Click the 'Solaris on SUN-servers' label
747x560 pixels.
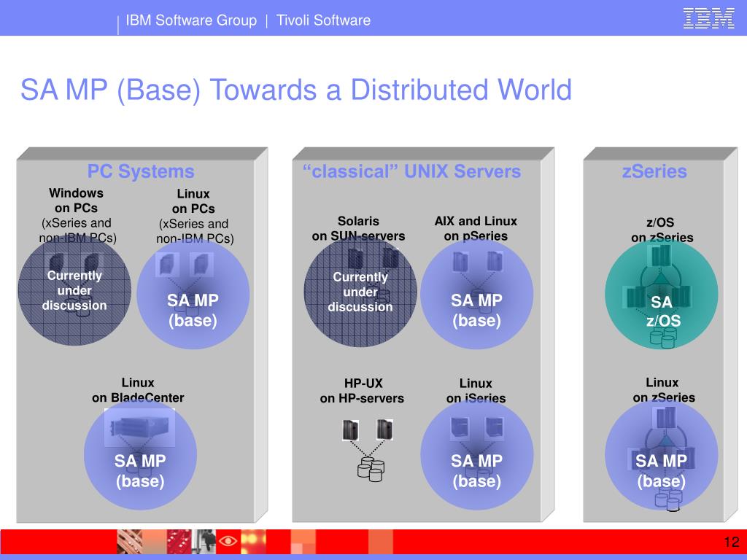click(x=358, y=228)
